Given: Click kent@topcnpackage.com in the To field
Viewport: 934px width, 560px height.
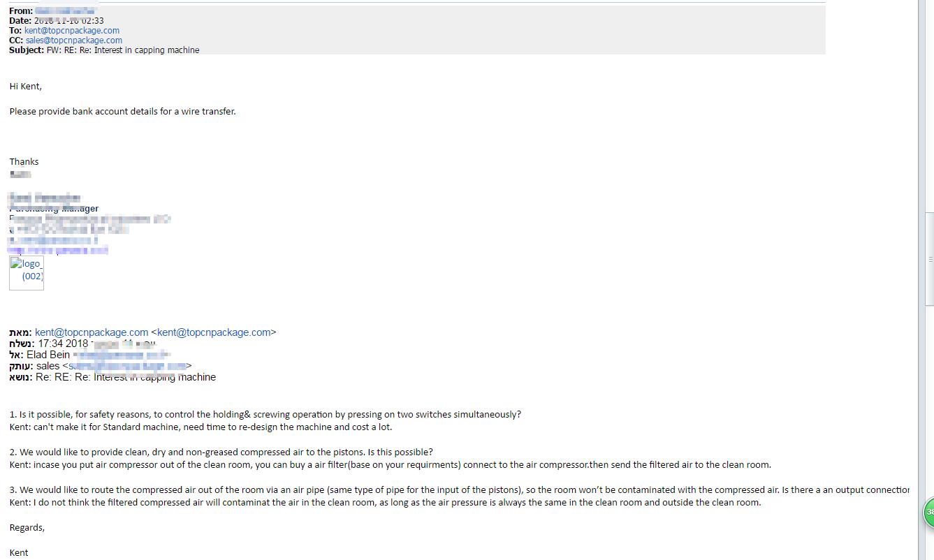Looking at the screenshot, I should (72, 31).
